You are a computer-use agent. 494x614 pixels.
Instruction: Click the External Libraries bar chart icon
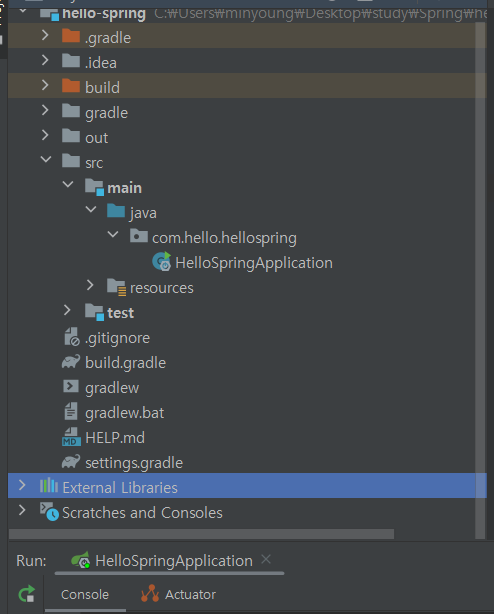[49, 486]
